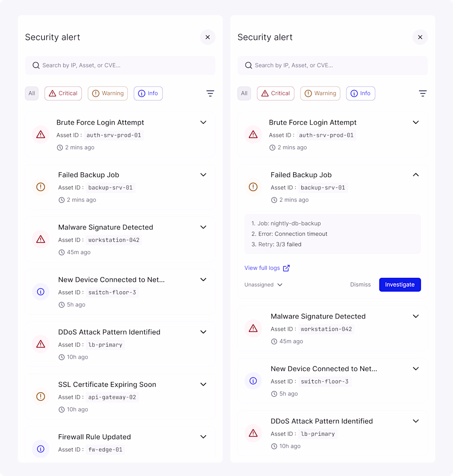Expand the Malware Signature Detected alert in the left panel
The height and width of the screenshot is (476, 453).
point(203,227)
